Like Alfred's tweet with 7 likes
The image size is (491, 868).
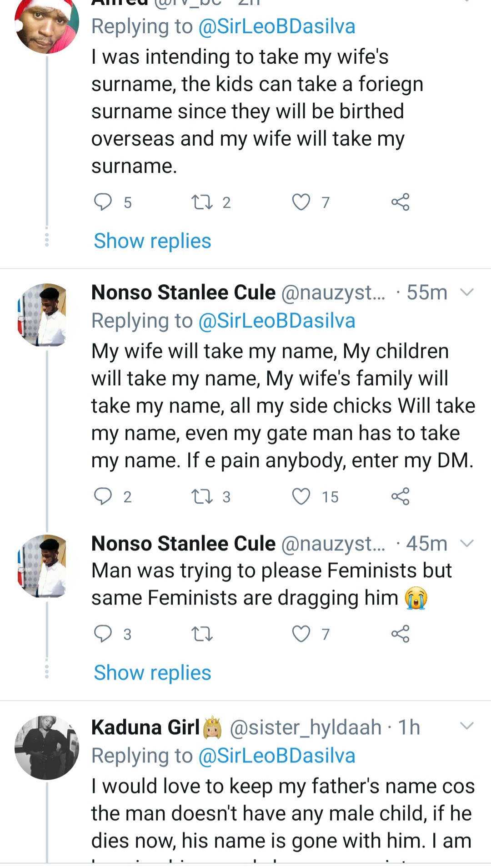pyautogui.click(x=301, y=202)
